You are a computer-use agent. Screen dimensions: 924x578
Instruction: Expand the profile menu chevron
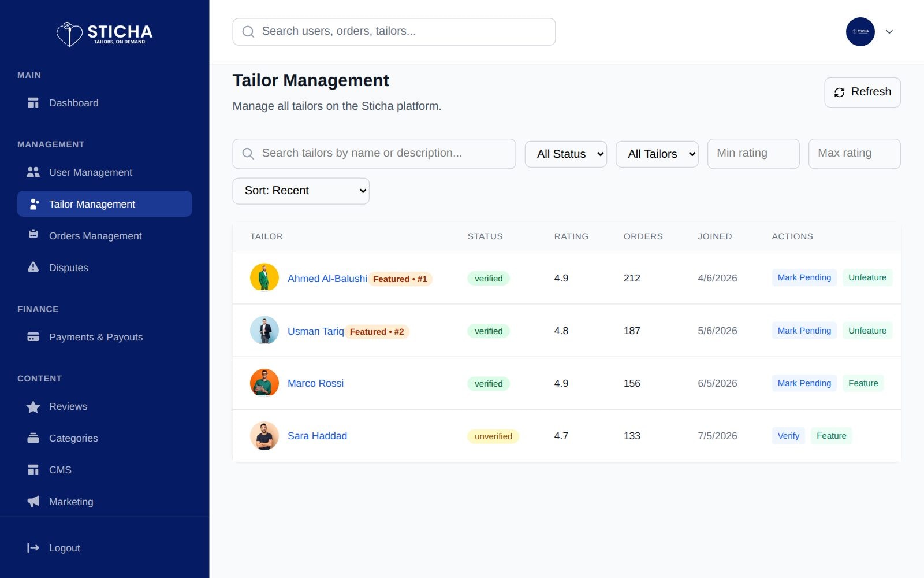coord(889,32)
